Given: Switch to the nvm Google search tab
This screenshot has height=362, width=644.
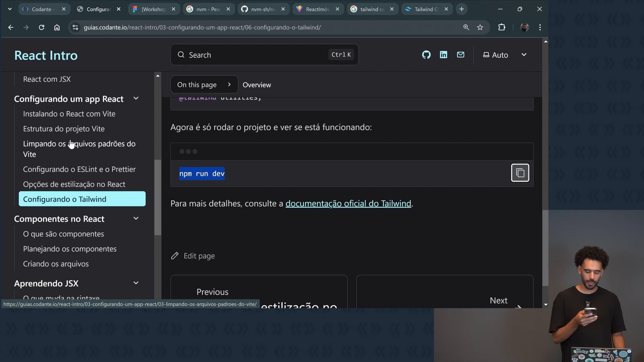Looking at the screenshot, I should tap(209, 9).
